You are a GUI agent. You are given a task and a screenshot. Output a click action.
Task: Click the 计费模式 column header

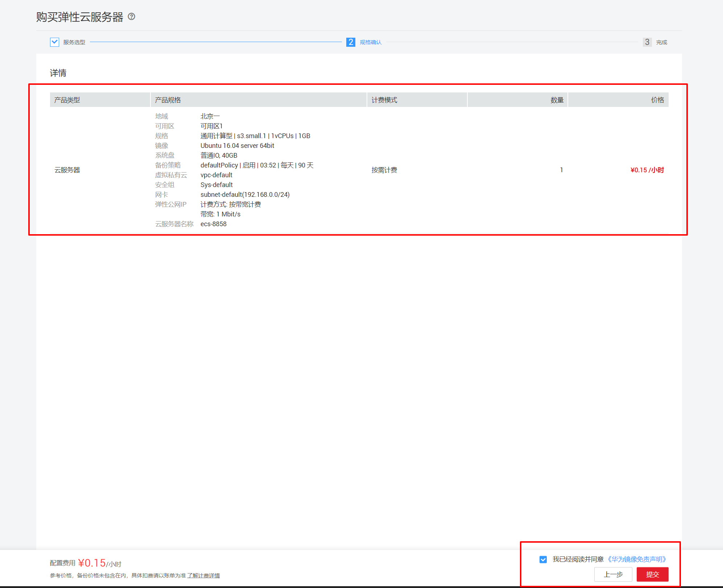tap(384, 100)
